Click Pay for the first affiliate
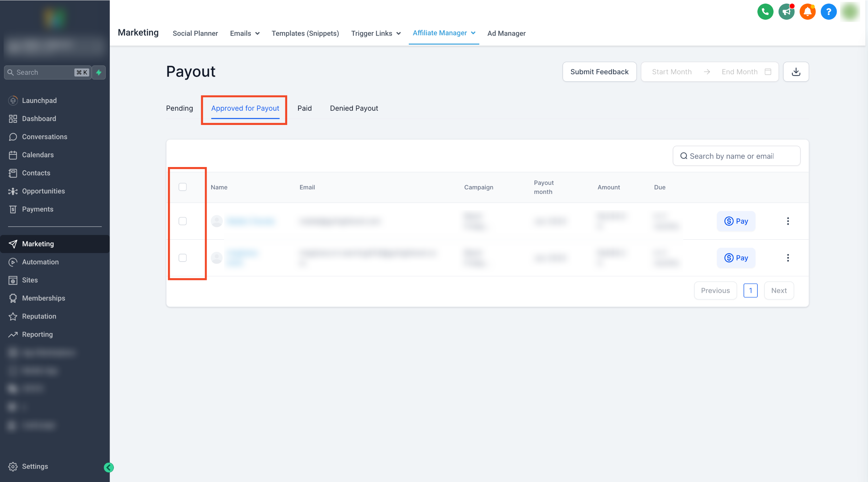This screenshot has width=868, height=482. (736, 221)
